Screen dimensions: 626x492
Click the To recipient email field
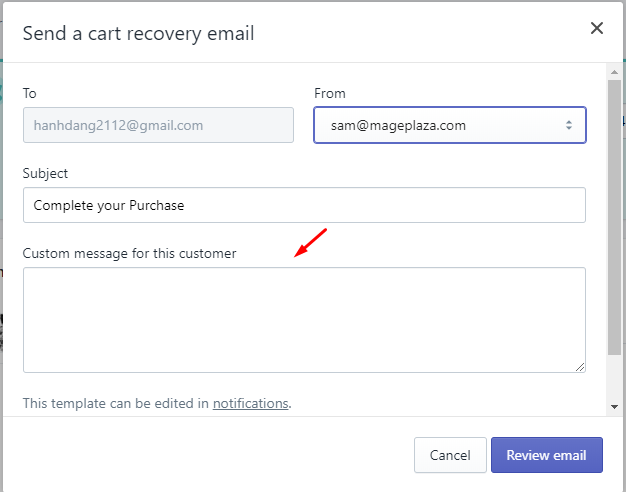[x=158, y=125]
